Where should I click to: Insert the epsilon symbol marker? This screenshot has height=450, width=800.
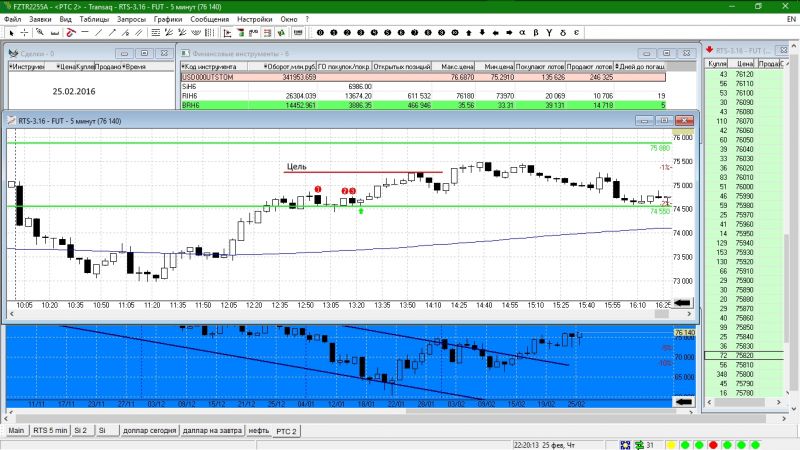click(576, 33)
